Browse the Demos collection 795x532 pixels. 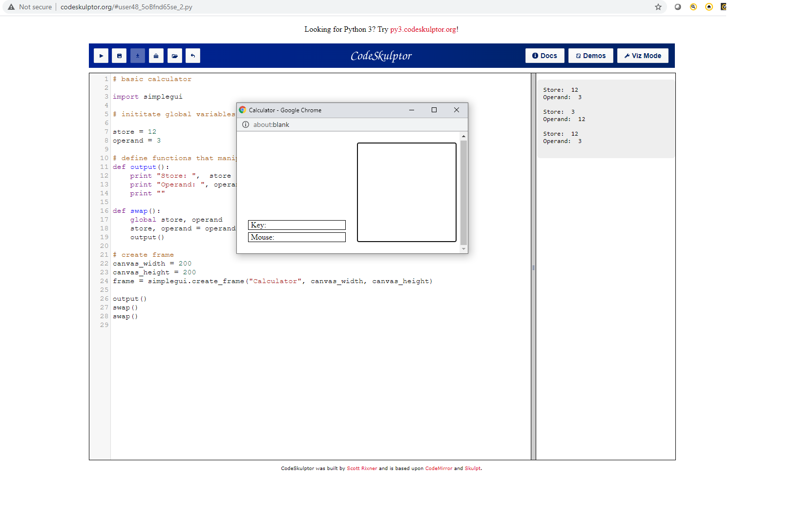[590, 56]
